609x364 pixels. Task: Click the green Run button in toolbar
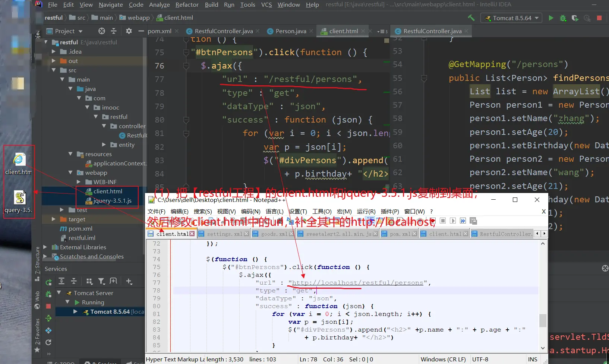(x=550, y=18)
